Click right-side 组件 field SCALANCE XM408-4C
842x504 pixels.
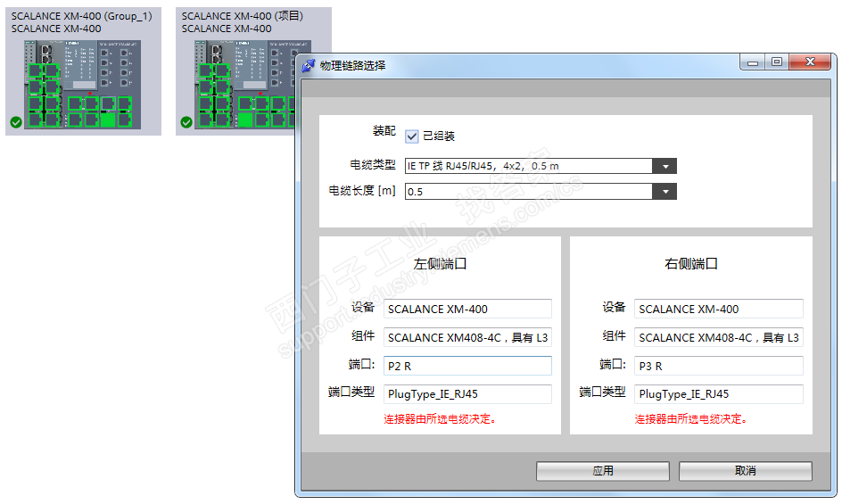719,337
